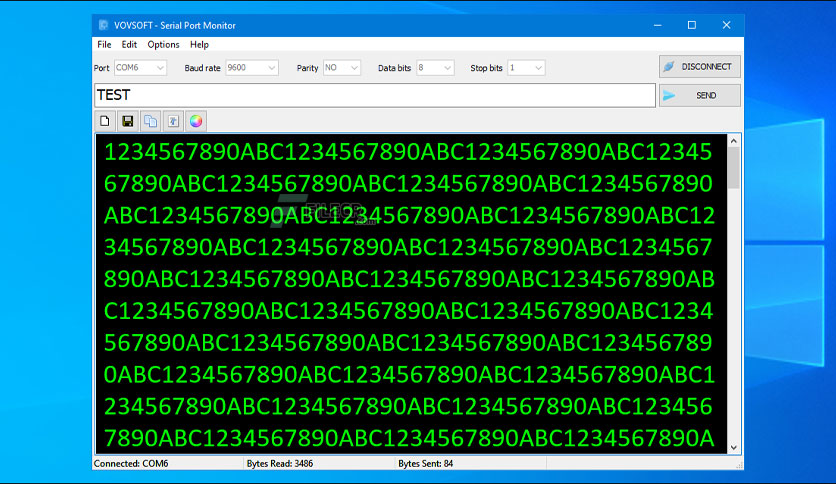836x484 pixels.
Task: Open the Data bits 8 dropdown
Action: (435, 68)
